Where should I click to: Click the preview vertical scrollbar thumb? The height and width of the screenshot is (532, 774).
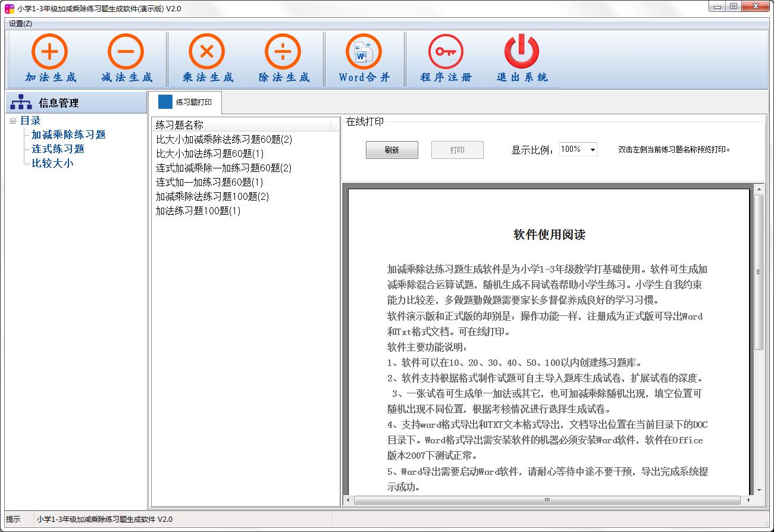click(x=759, y=271)
